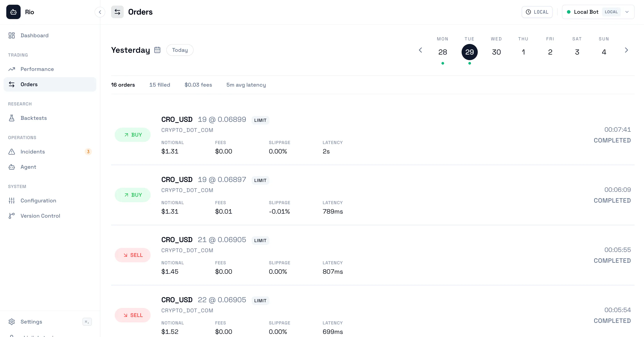Collapse the sidebar with the chevron button
Image resolution: width=644 pixels, height=337 pixels.
click(x=100, y=12)
